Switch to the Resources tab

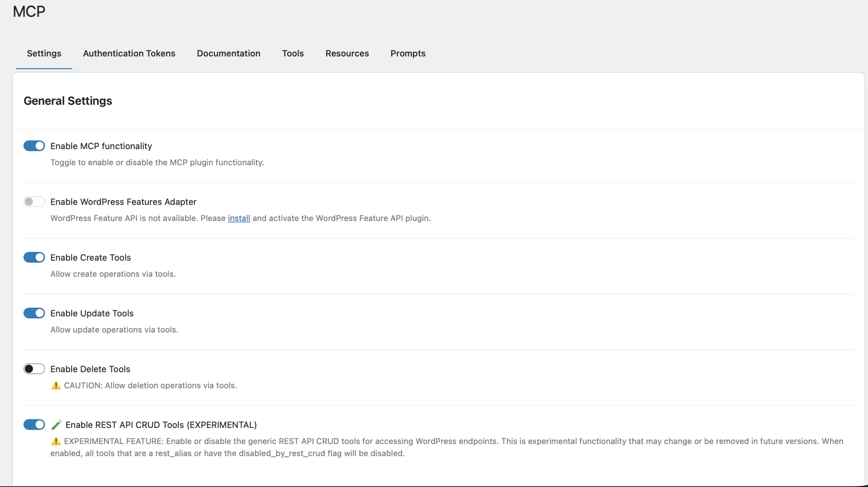pyautogui.click(x=347, y=54)
